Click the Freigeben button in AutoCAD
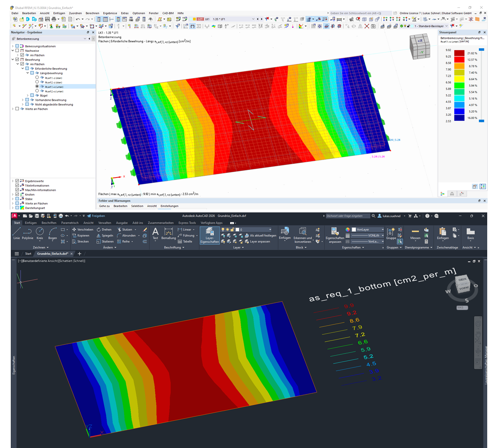 tap(96, 216)
